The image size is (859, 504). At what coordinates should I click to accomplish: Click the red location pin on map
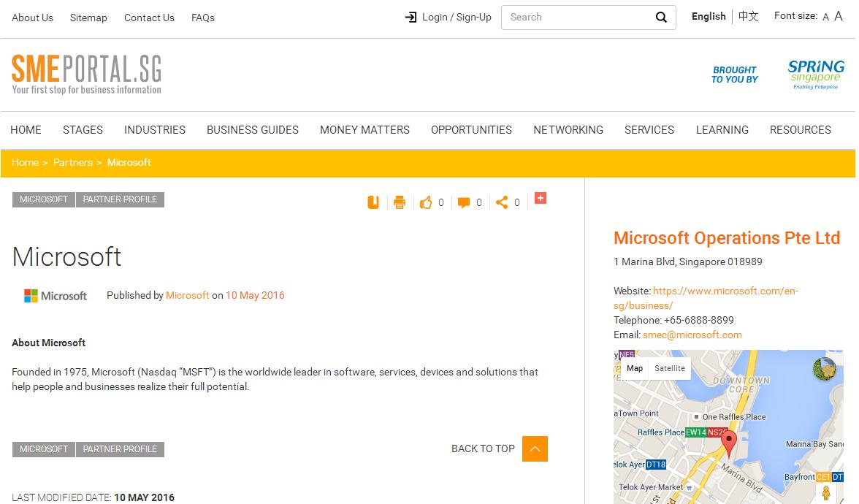click(x=729, y=443)
